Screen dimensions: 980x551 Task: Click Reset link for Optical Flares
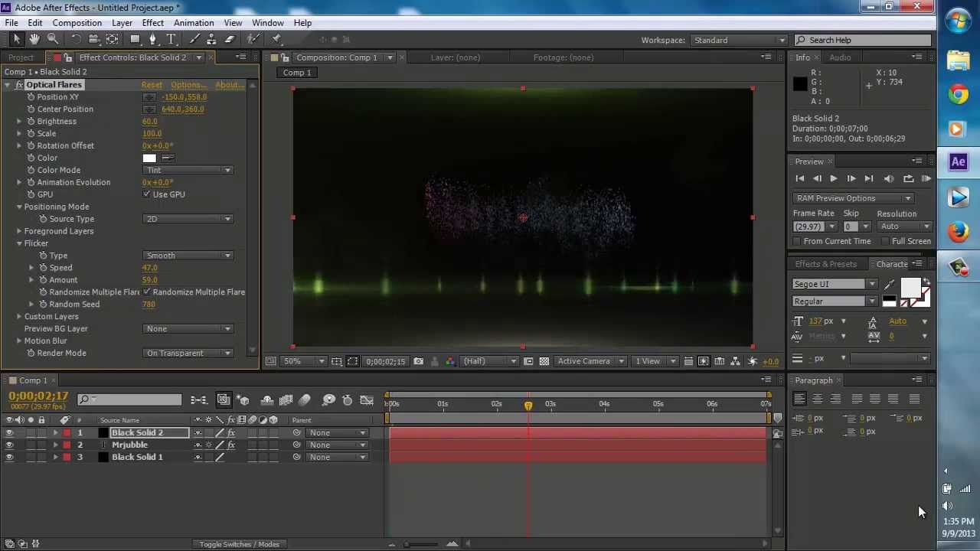152,85
